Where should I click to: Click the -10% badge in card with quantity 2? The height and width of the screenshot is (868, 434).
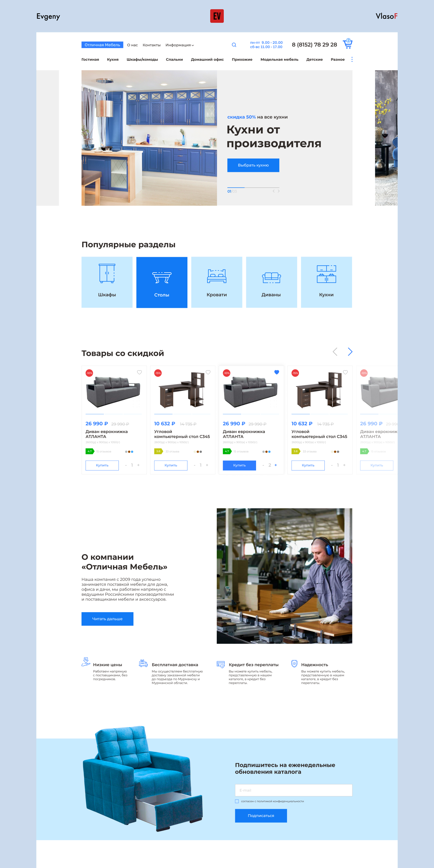tap(226, 373)
